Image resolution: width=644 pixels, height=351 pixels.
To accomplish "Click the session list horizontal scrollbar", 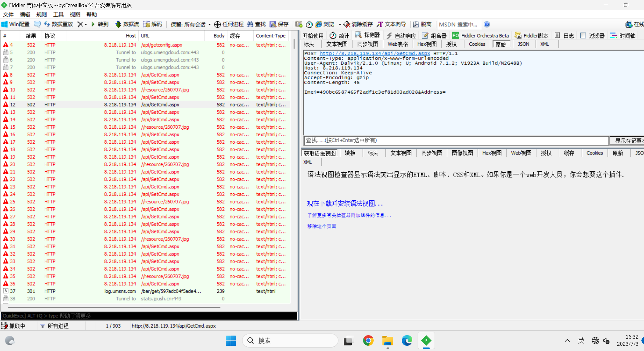I will click(114, 307).
